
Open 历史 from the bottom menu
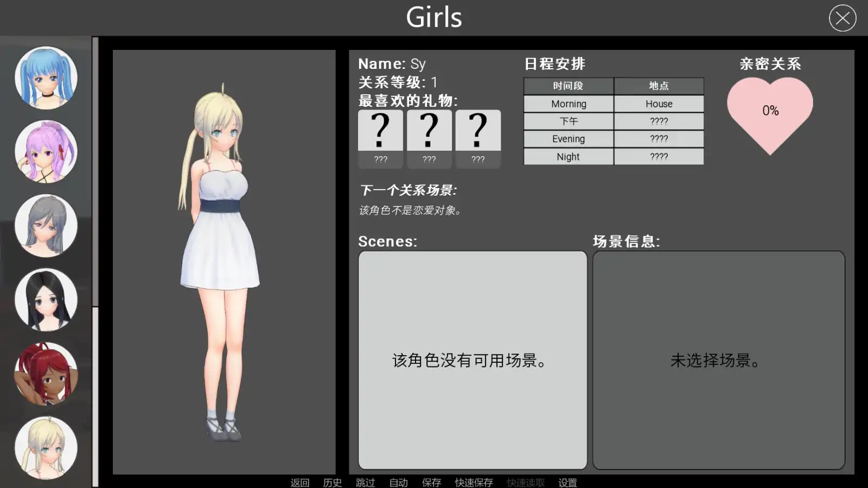[x=333, y=482]
